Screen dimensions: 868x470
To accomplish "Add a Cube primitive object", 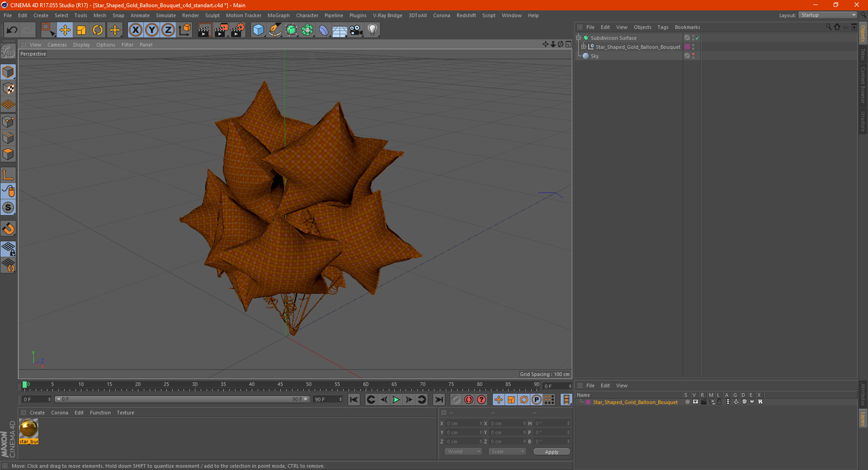I will click(258, 30).
